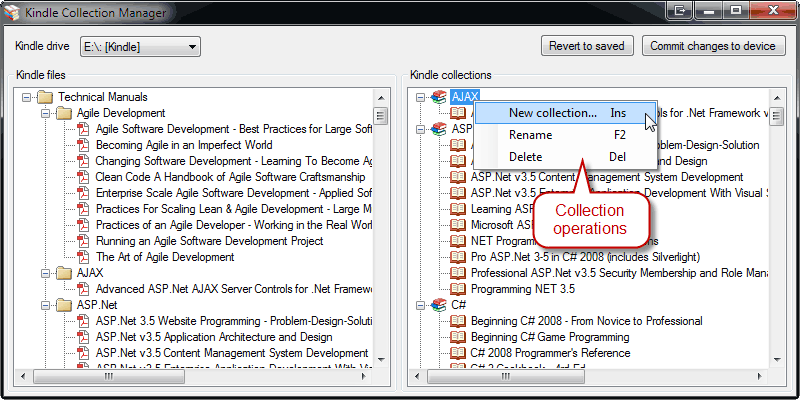Click the Technical Manuals folder icon

click(x=44, y=97)
